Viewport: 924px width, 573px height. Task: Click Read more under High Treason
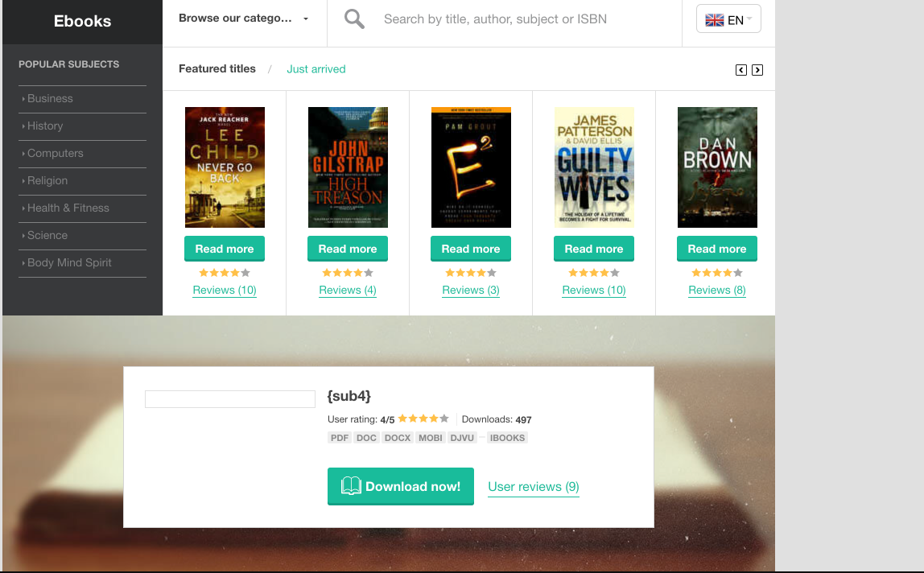(348, 249)
